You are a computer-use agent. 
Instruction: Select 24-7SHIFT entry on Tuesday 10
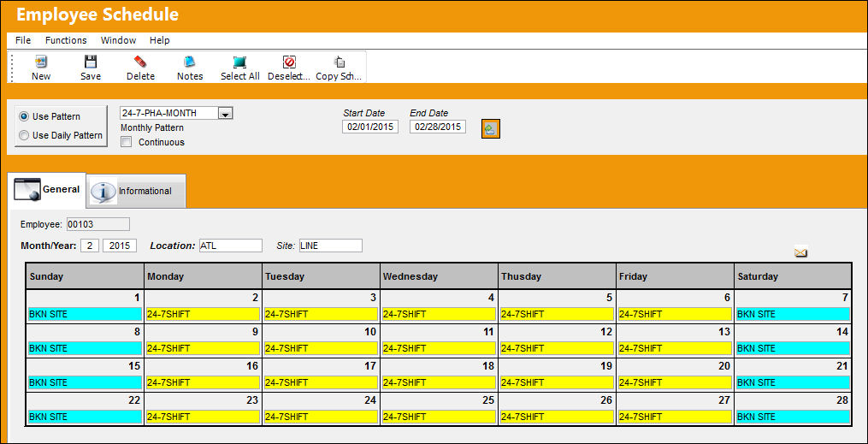point(321,349)
